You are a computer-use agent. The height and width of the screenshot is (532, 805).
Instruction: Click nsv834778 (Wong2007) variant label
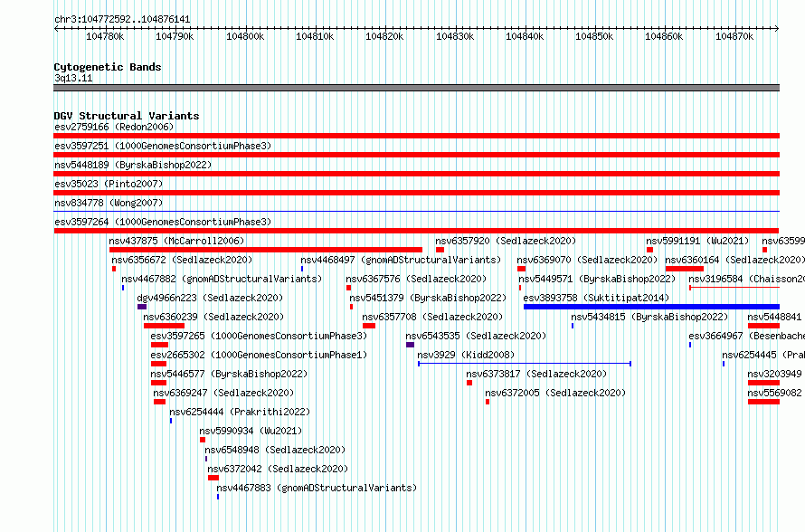pos(109,203)
